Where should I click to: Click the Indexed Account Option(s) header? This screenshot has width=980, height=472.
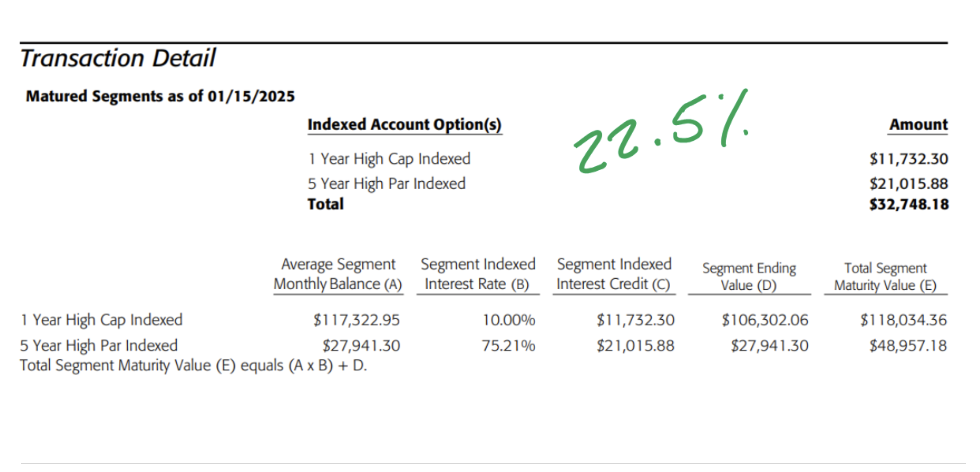(405, 125)
